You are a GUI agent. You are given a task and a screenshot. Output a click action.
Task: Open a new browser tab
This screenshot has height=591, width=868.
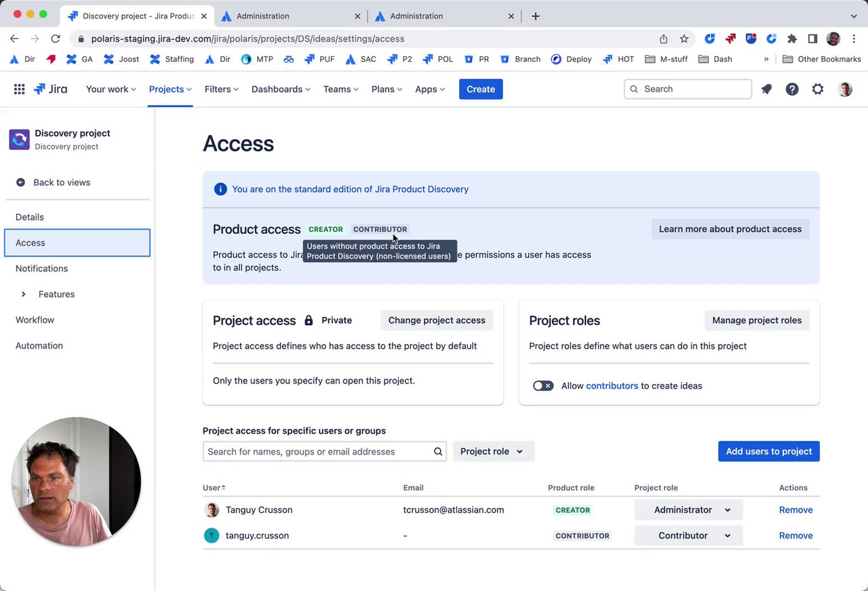(536, 16)
